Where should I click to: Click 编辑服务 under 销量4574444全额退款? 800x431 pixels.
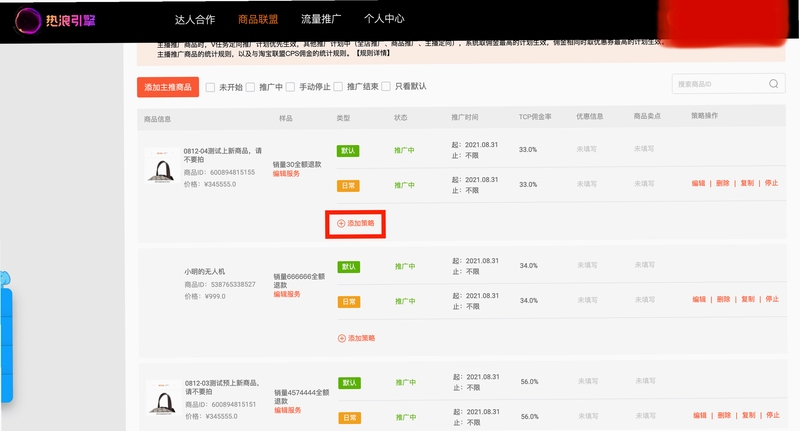click(x=288, y=410)
